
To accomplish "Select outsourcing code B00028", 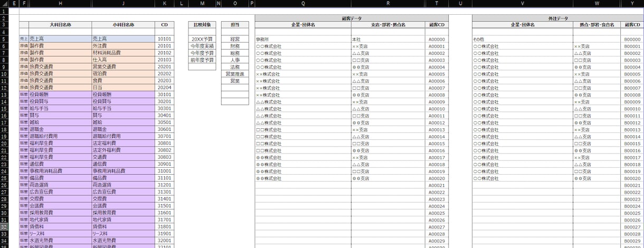I will pos(632,234).
